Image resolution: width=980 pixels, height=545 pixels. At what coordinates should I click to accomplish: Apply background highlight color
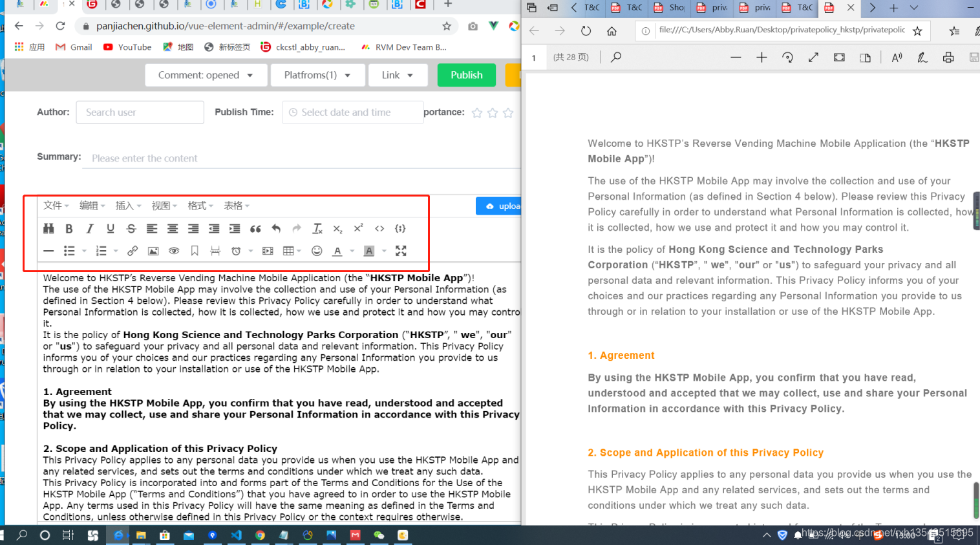click(x=369, y=251)
